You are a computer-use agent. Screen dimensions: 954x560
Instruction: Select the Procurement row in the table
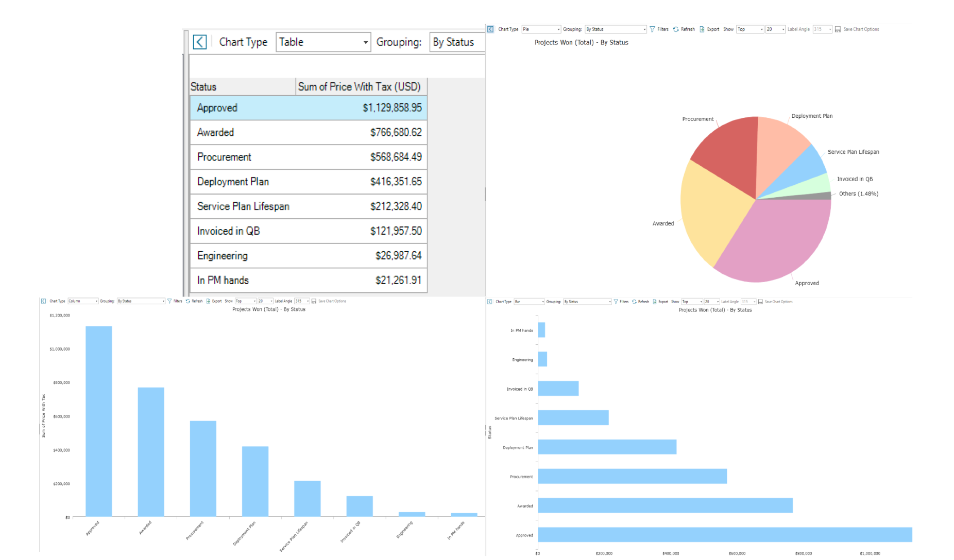click(309, 157)
